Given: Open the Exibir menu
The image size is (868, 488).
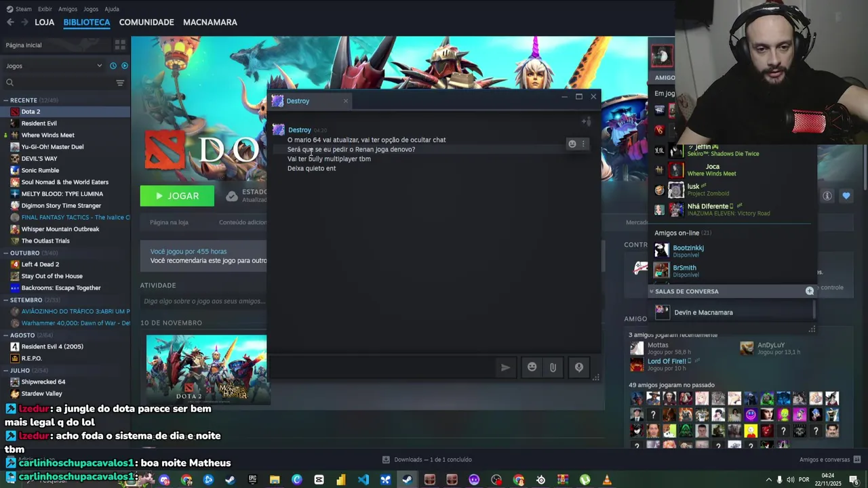Looking at the screenshot, I should click(45, 9).
